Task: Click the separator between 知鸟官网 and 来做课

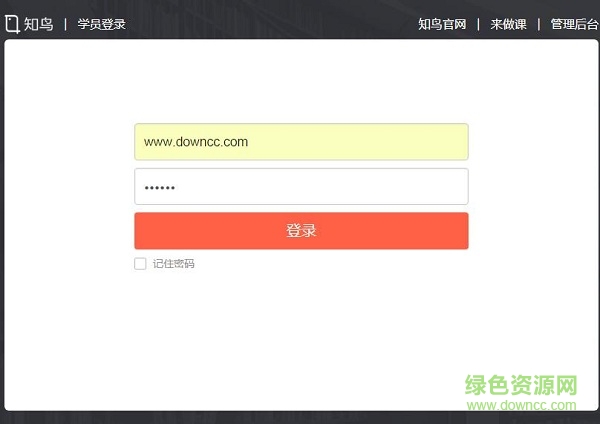Action: tap(478, 24)
